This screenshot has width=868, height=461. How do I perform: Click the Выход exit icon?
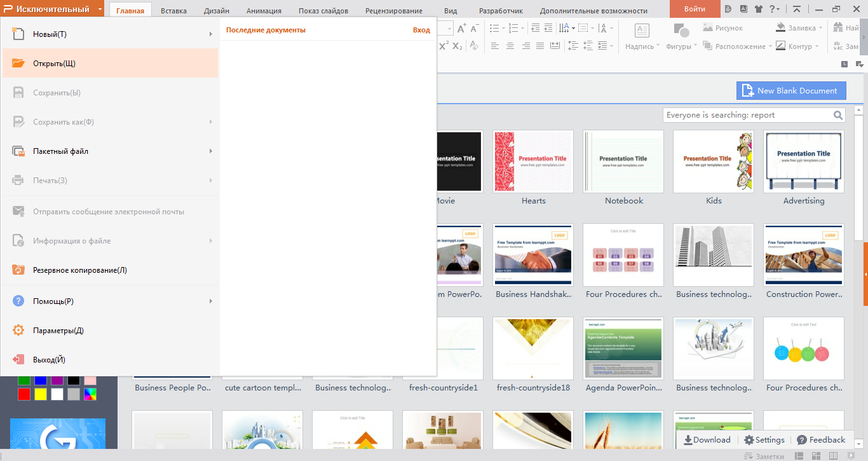(x=18, y=360)
